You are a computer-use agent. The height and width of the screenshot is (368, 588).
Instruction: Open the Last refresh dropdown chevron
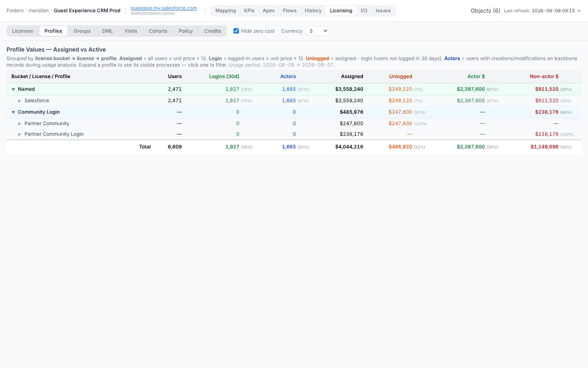point(579,11)
